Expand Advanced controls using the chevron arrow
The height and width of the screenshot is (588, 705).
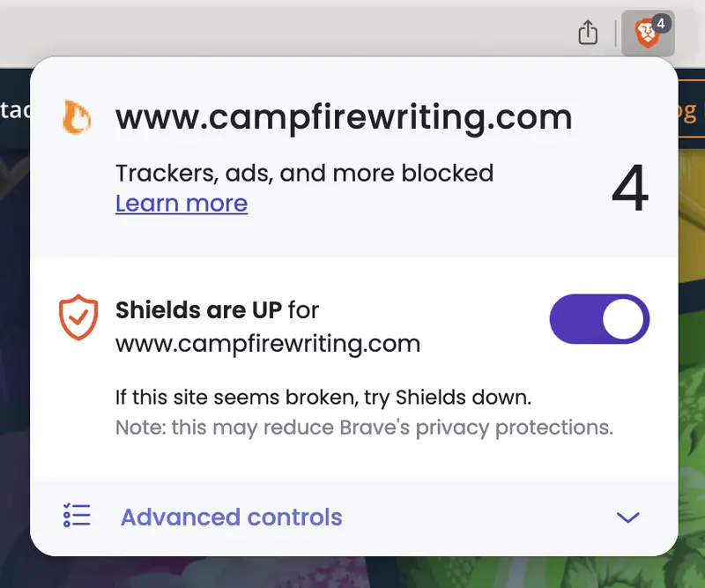click(x=627, y=517)
